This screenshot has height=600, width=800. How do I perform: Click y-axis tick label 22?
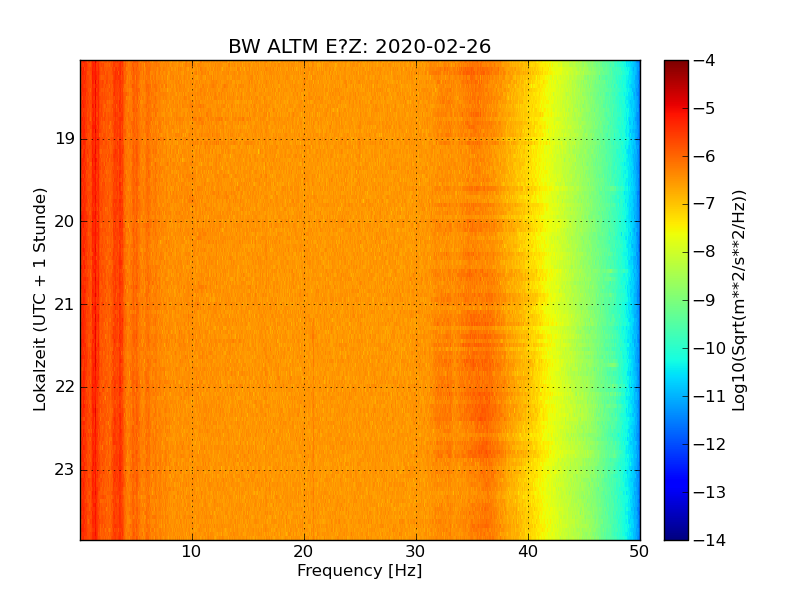point(65,387)
